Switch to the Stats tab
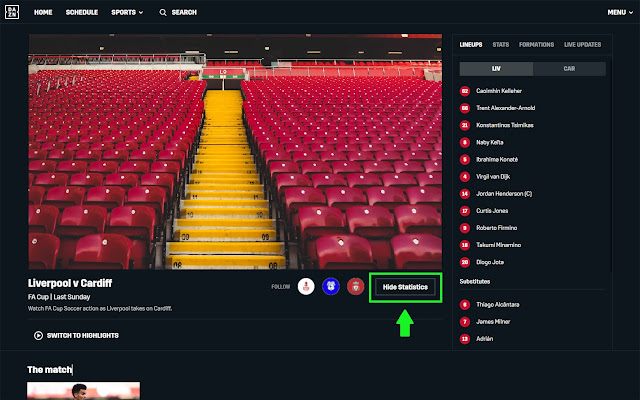The height and width of the screenshot is (400, 640). coord(500,44)
